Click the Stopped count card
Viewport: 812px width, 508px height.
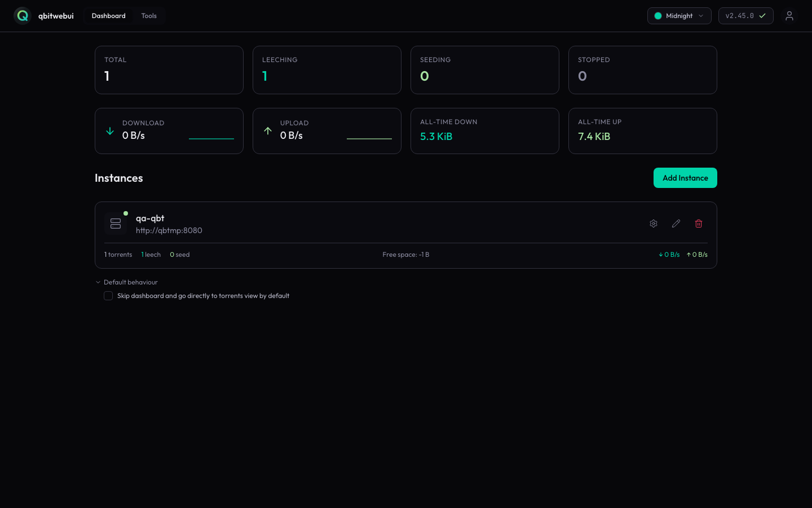click(643, 70)
